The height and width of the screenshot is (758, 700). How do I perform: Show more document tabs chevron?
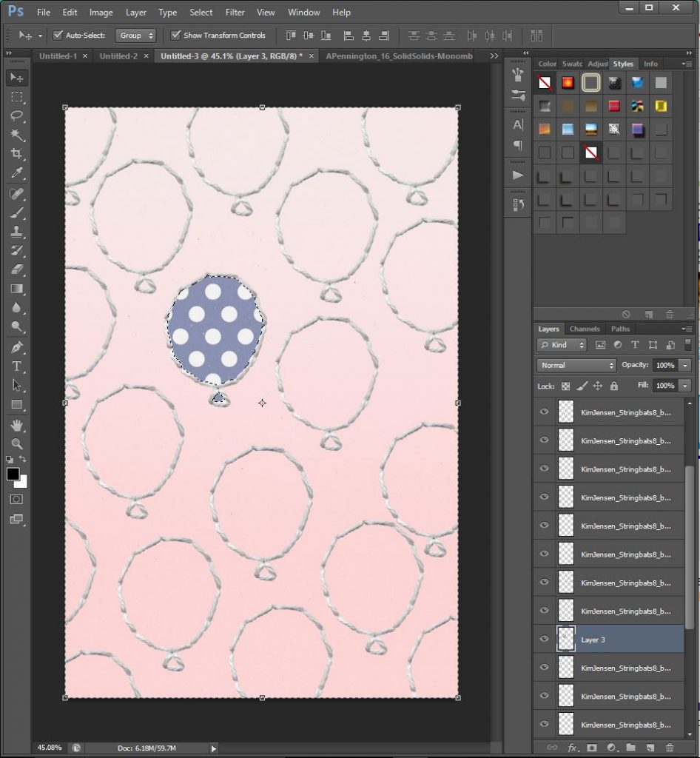(x=494, y=56)
